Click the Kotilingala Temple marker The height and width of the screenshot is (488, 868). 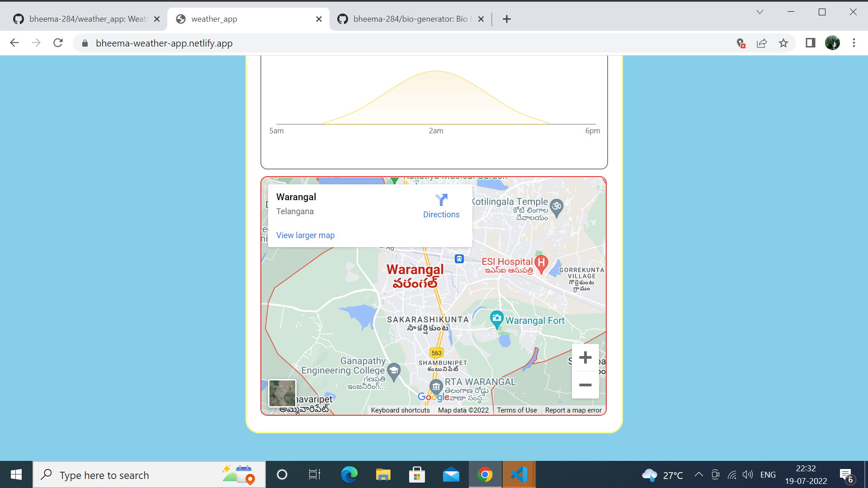pos(557,207)
